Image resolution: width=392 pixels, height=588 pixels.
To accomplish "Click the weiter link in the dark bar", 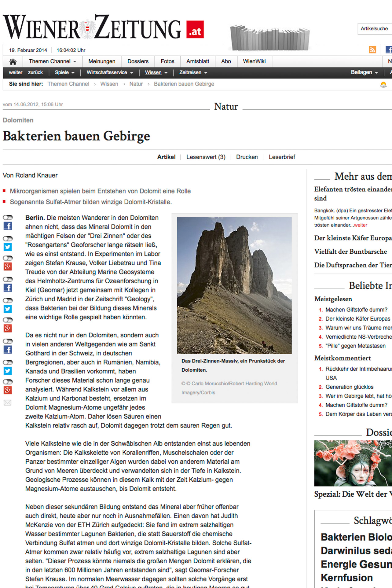I will tap(16, 72).
